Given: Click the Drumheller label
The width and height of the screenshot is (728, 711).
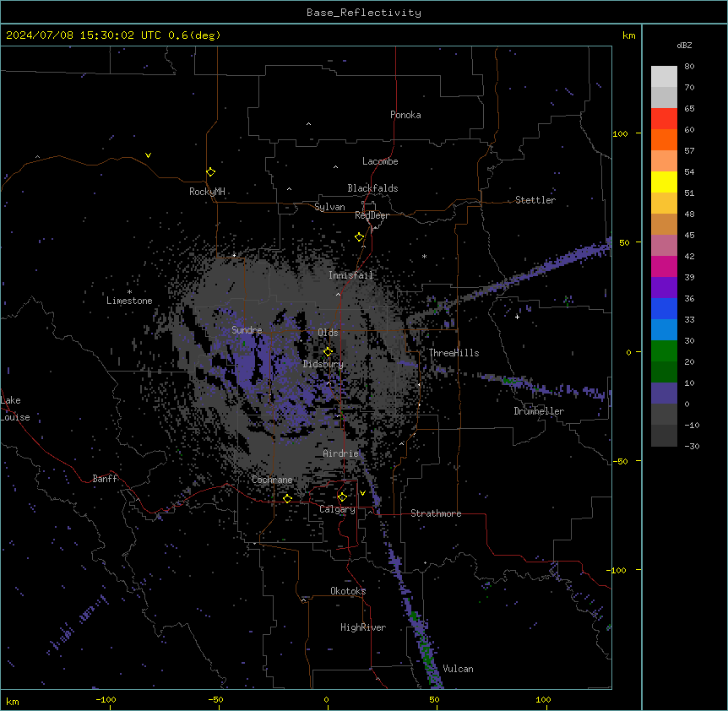Looking at the screenshot, I should coord(539,411).
